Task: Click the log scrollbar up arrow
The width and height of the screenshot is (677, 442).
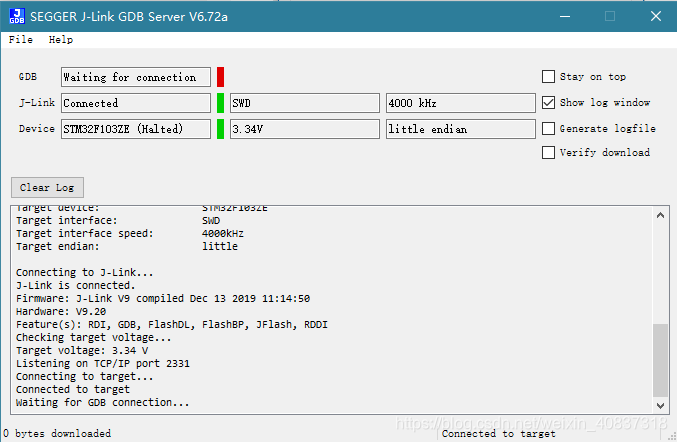Action: point(660,215)
